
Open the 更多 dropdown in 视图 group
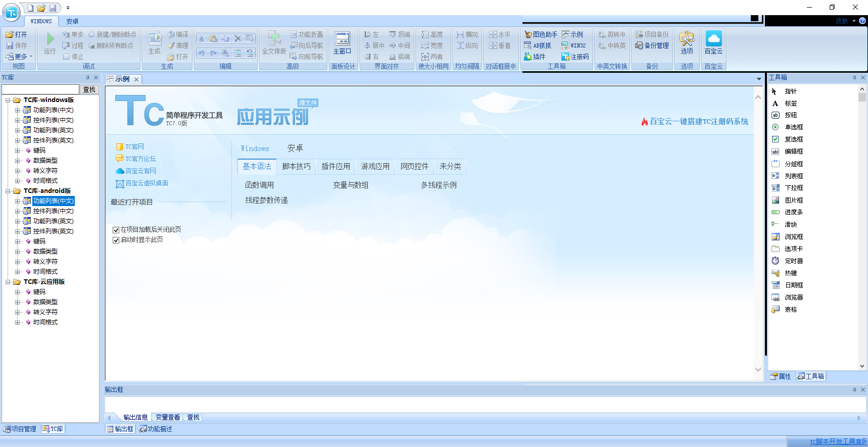(19, 57)
